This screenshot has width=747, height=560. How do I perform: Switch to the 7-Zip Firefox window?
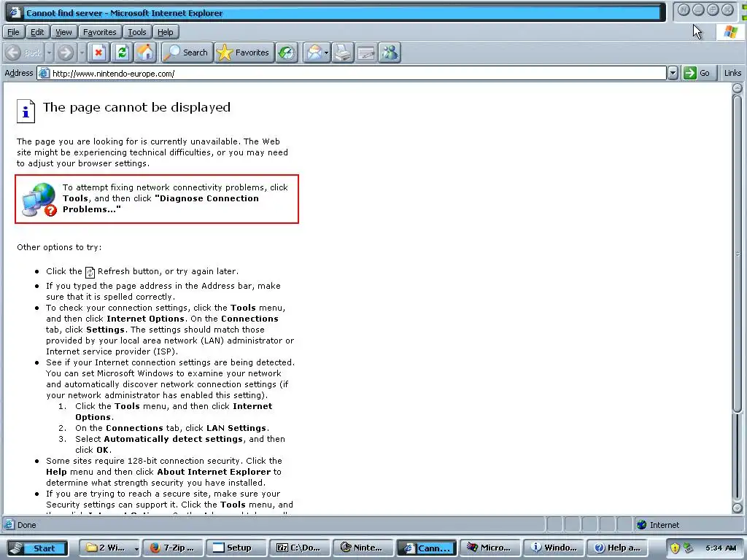172,548
